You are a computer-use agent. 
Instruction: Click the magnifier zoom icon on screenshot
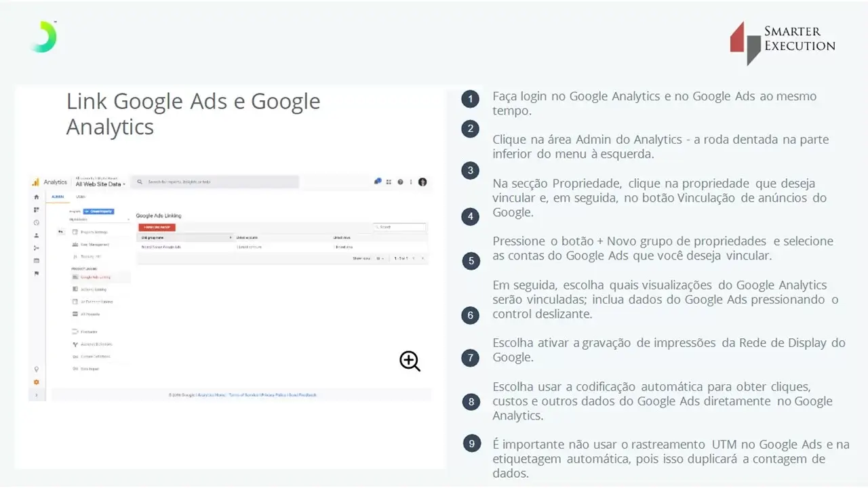pyautogui.click(x=410, y=361)
